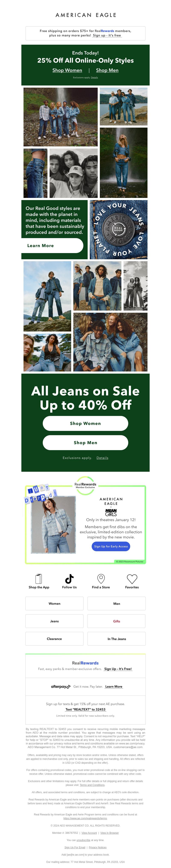This screenshot has height=868, width=171.
Task: Open the waterfall group photo thumbnail
Action: (61, 117)
